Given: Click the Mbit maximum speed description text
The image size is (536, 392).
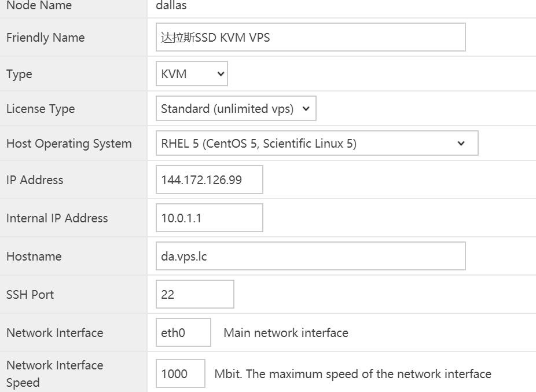Looking at the screenshot, I should 353,374.
